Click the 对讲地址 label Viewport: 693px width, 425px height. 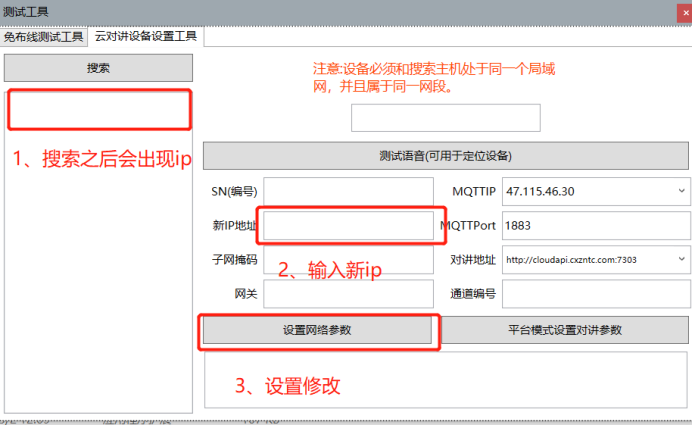473,259
